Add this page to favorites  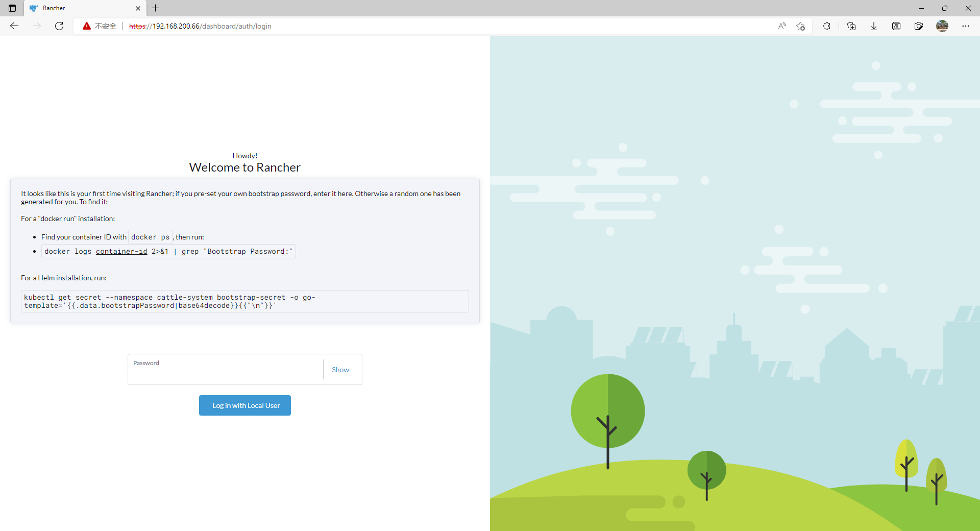(800, 26)
